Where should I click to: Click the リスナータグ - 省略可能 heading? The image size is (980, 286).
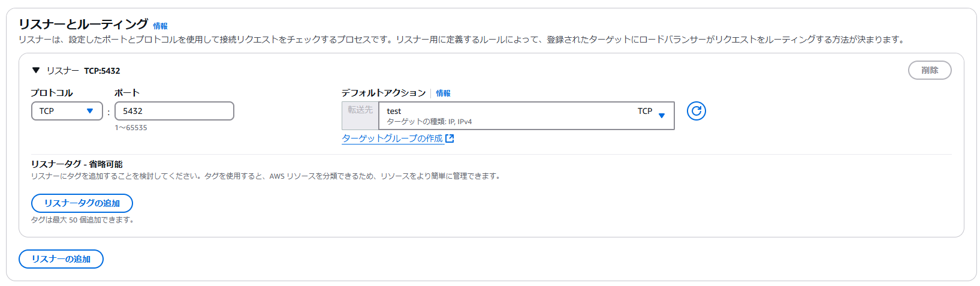tap(77, 164)
